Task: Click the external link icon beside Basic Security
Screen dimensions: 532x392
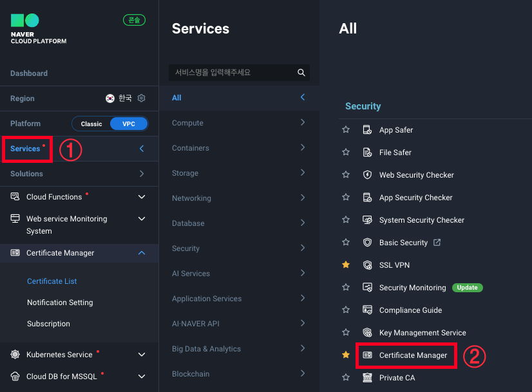Action: pyautogui.click(x=437, y=243)
